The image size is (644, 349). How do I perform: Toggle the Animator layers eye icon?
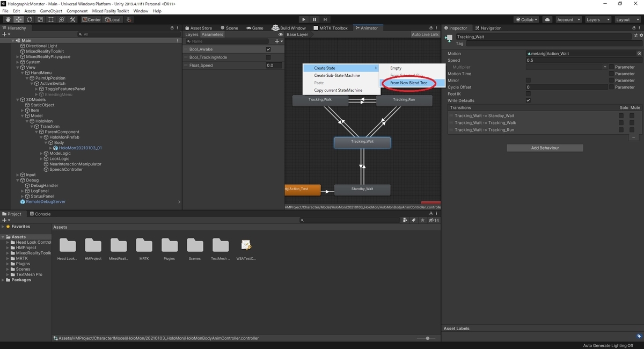[x=281, y=34]
